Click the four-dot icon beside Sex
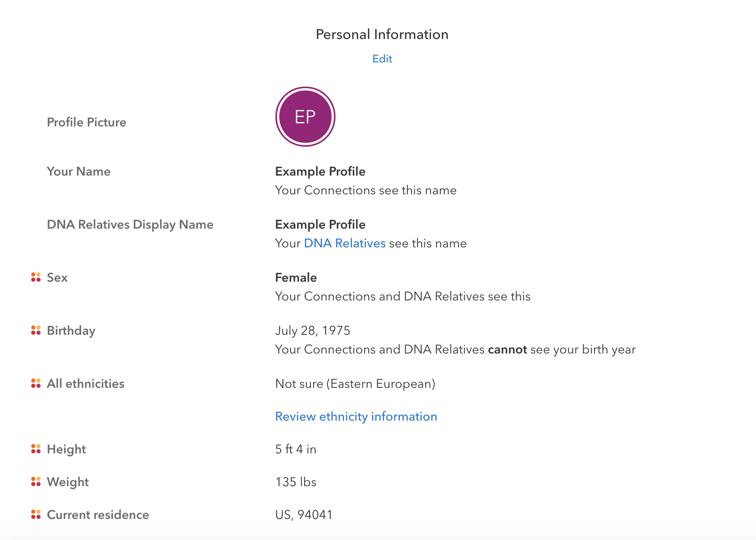Image resolution: width=756 pixels, height=540 pixels. (x=36, y=277)
